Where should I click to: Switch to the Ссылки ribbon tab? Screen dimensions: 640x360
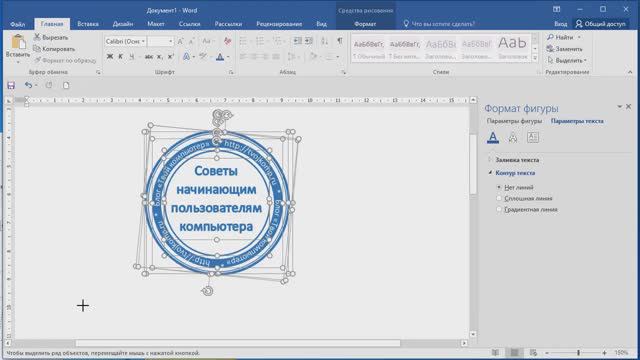coord(189,24)
